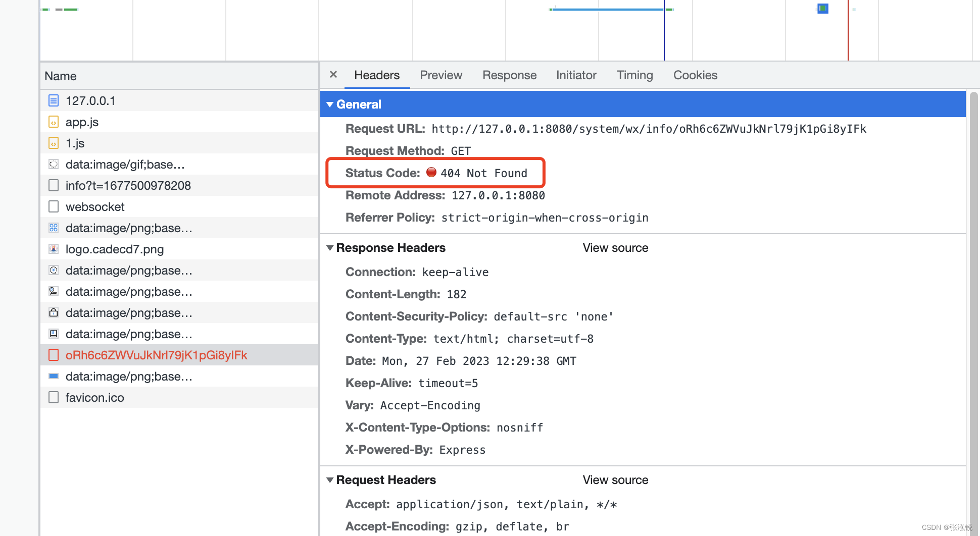Click the Date header value
The height and width of the screenshot is (536, 980).
(x=479, y=361)
